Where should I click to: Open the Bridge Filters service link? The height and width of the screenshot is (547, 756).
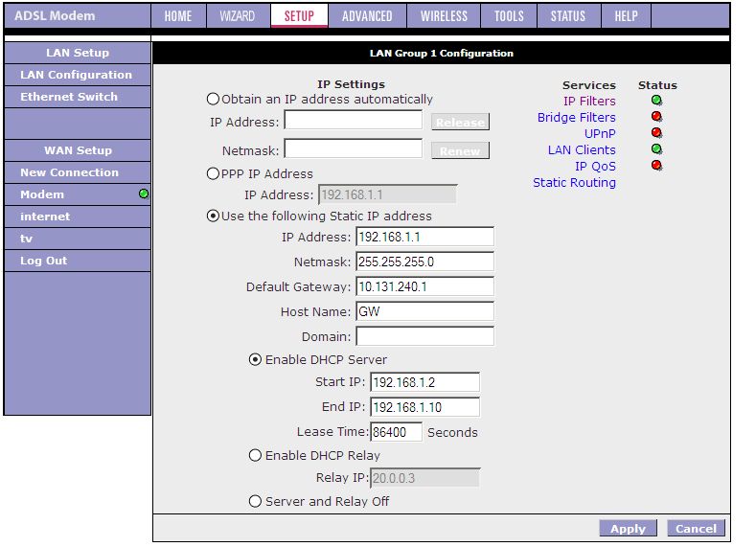[x=577, y=118]
